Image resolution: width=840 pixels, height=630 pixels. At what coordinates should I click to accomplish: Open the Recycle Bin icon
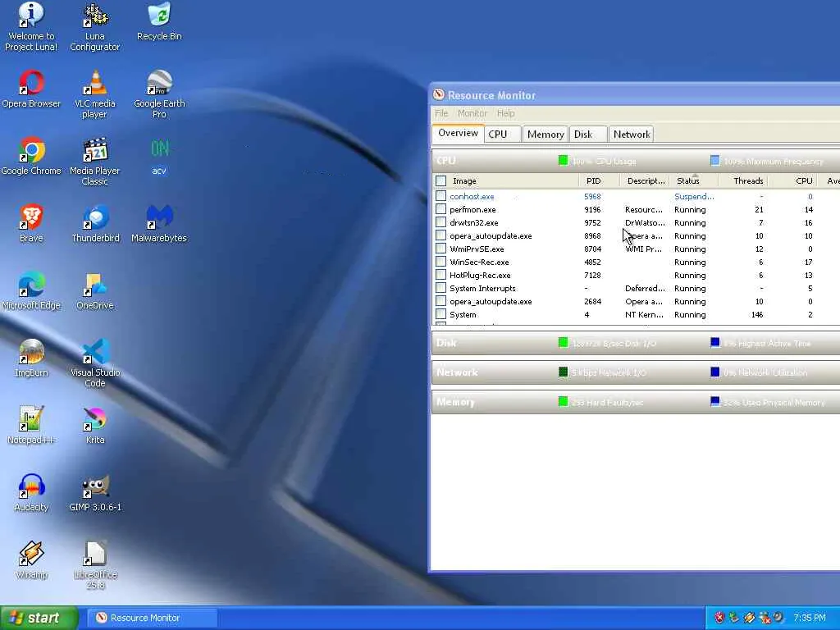159,22
